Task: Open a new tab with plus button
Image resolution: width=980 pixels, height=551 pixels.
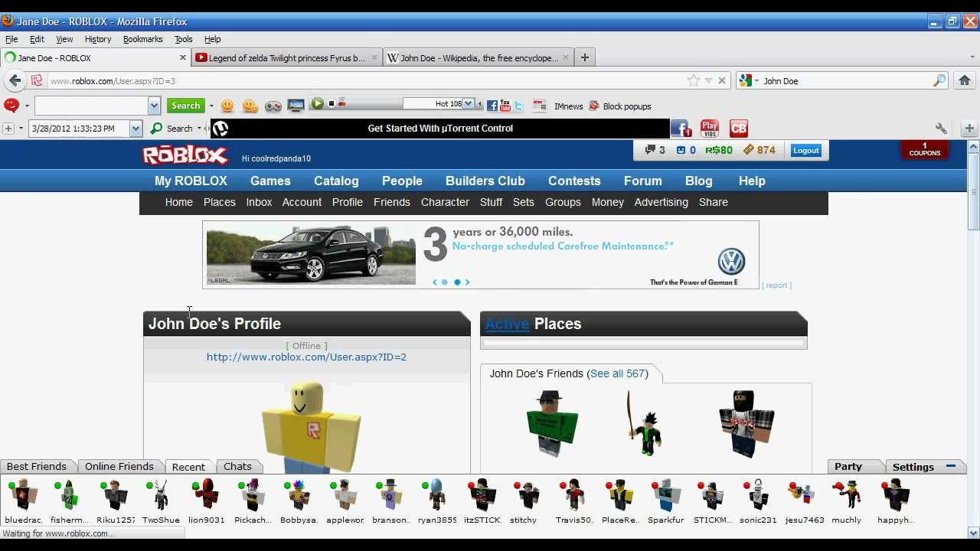Action: [x=585, y=57]
